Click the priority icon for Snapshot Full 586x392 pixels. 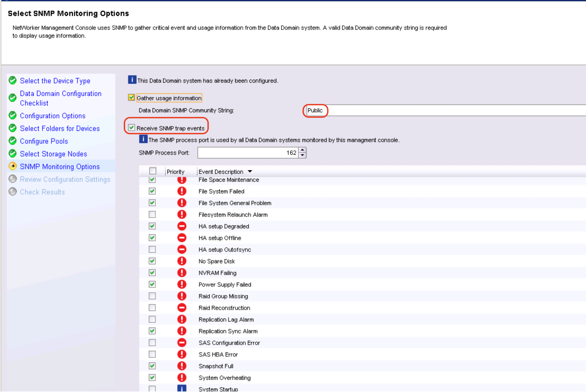coord(182,366)
